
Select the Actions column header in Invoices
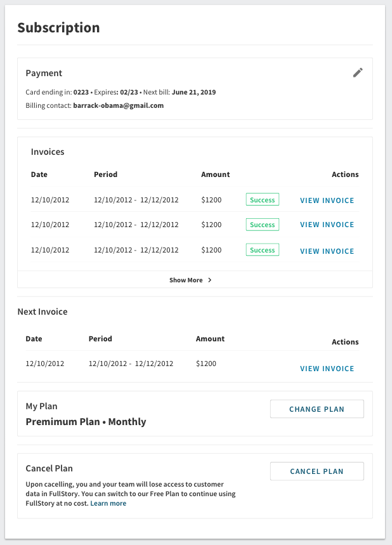click(x=345, y=174)
